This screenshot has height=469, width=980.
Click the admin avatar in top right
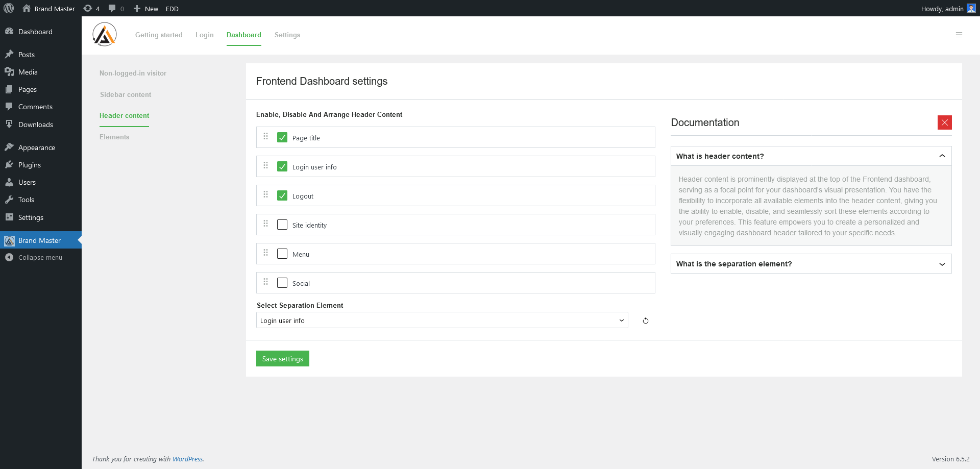pyautogui.click(x=971, y=8)
